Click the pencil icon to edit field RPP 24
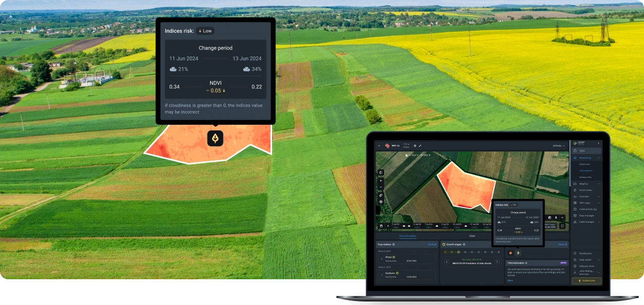The image size is (644, 305). pyautogui.click(x=420, y=146)
